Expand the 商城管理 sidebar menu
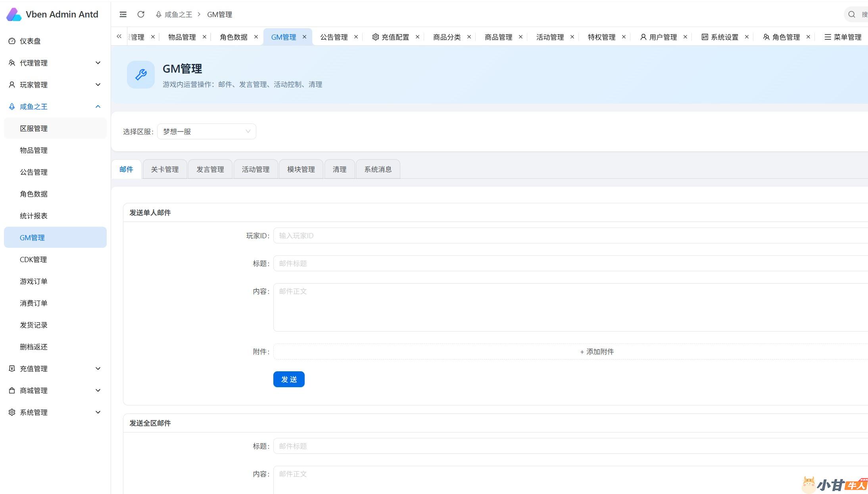Image resolution: width=868 pixels, height=494 pixels. coord(56,390)
